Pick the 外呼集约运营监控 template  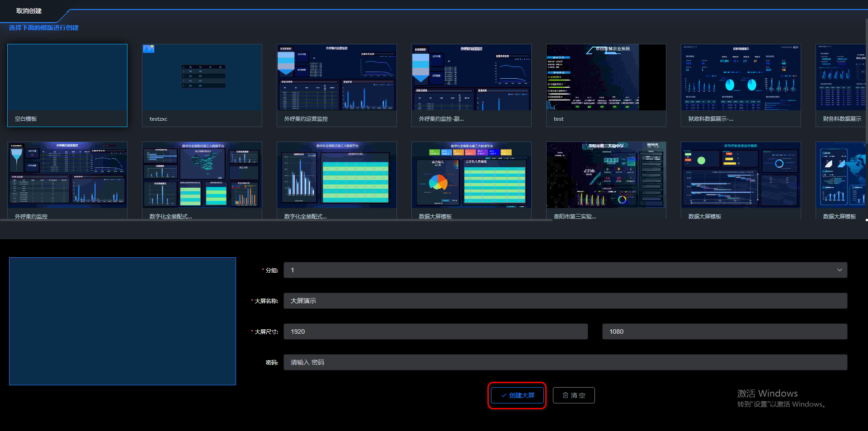coord(337,85)
